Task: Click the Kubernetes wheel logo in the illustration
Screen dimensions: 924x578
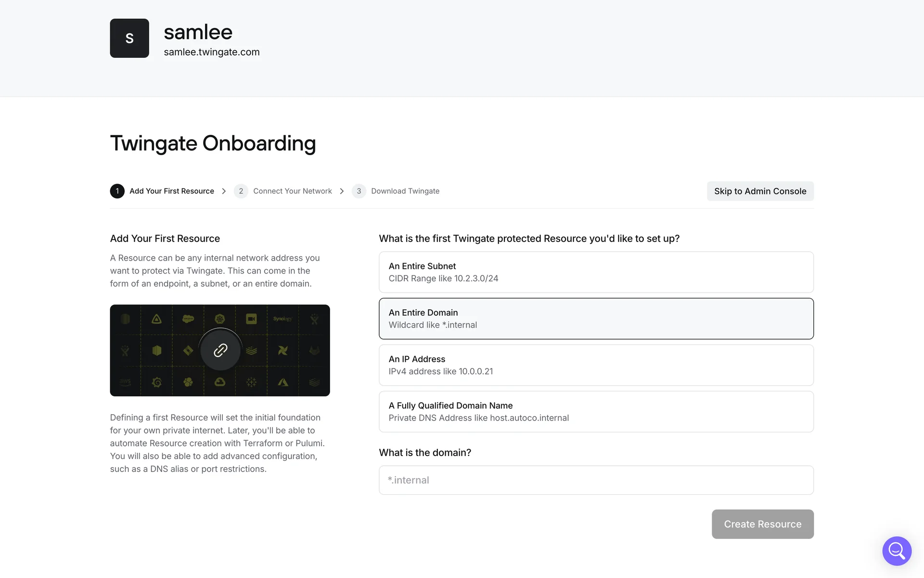Action: [x=220, y=319]
